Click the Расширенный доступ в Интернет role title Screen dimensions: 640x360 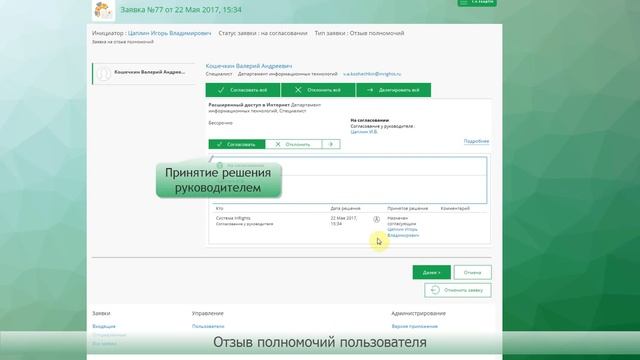point(249,105)
